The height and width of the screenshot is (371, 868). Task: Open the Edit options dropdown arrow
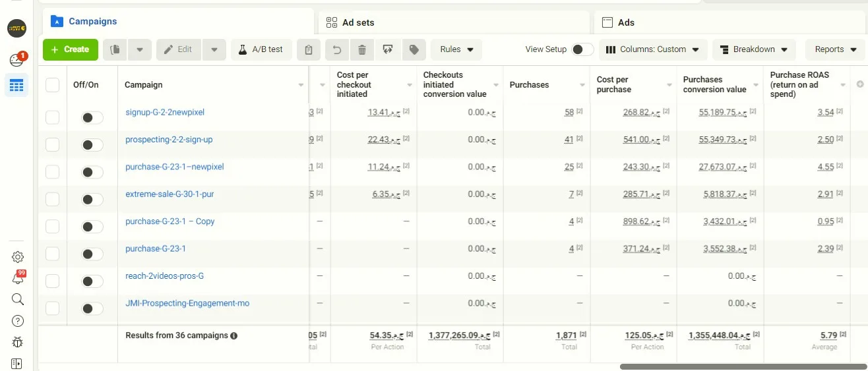tap(214, 49)
